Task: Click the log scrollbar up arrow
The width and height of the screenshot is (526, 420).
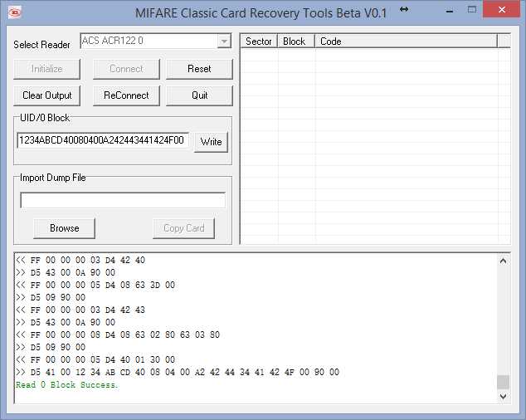Action: tap(503, 261)
